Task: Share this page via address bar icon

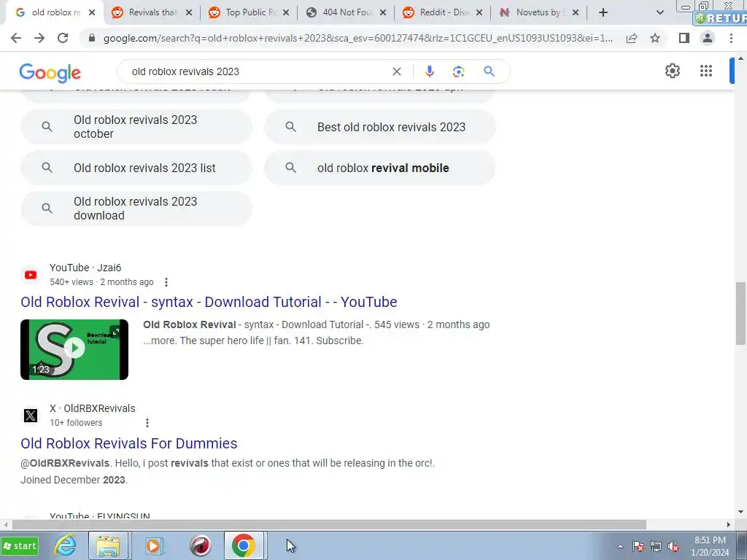Action: (x=632, y=38)
